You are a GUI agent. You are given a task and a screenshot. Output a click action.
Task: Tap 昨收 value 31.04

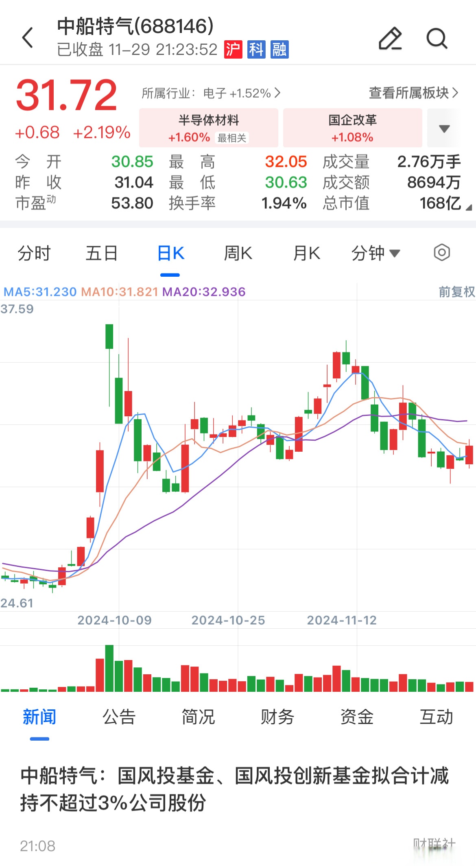[x=134, y=182]
